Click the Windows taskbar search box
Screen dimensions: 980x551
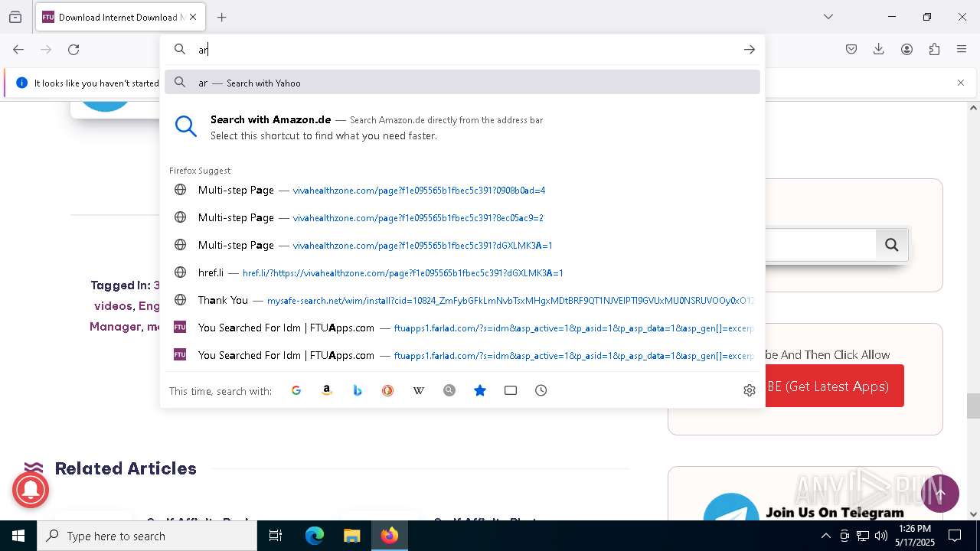pyautogui.click(x=147, y=536)
